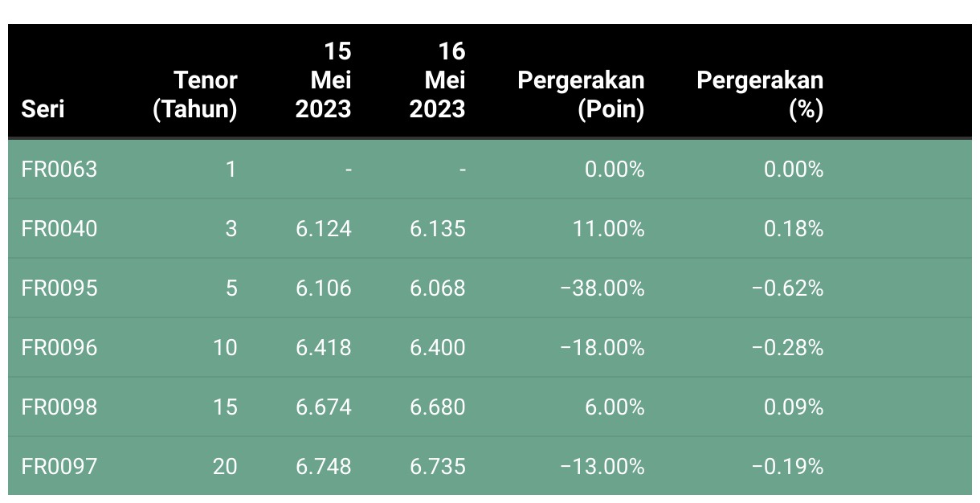The image size is (980, 503).
Task: Select the FR0096 series cell
Action: click(59, 347)
